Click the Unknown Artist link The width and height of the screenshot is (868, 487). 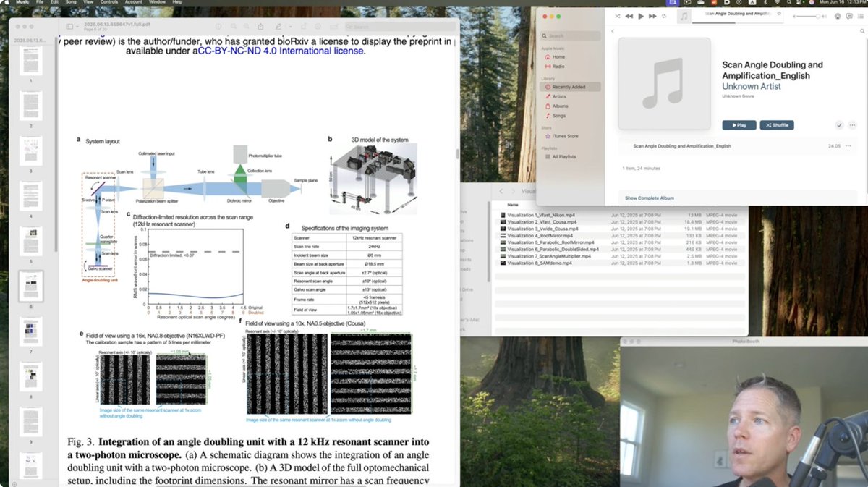pyautogui.click(x=751, y=87)
